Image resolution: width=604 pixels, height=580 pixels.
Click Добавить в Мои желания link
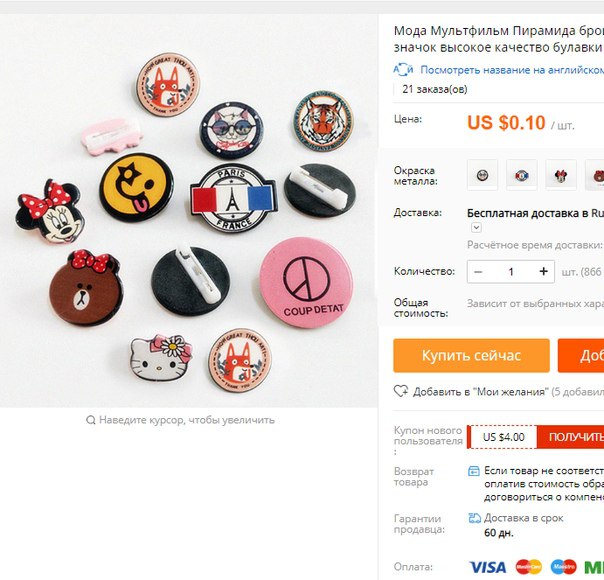tap(480, 392)
